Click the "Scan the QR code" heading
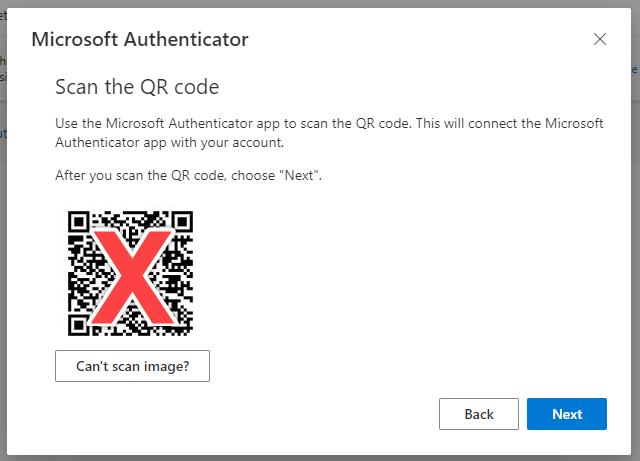640x461 pixels. (136, 87)
